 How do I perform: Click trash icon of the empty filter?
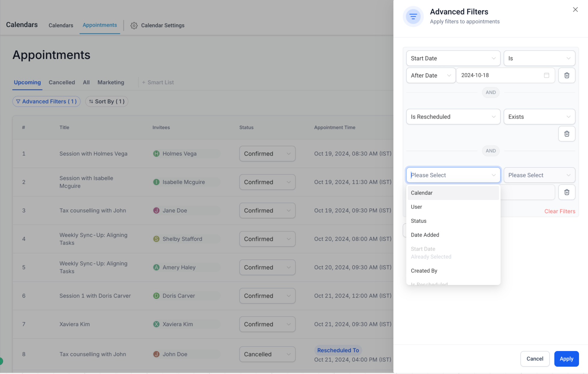tap(566, 192)
